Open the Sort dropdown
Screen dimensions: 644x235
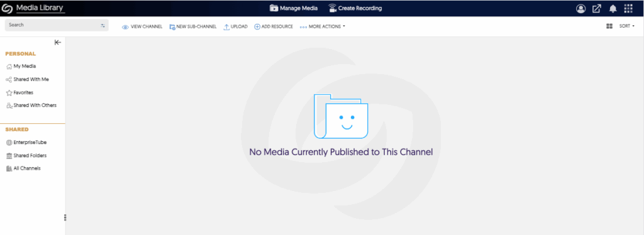[627, 26]
